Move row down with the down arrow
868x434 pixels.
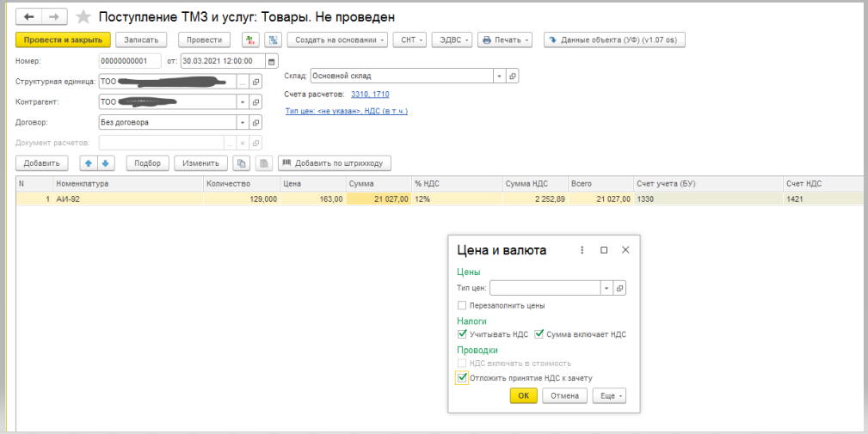tap(105, 163)
